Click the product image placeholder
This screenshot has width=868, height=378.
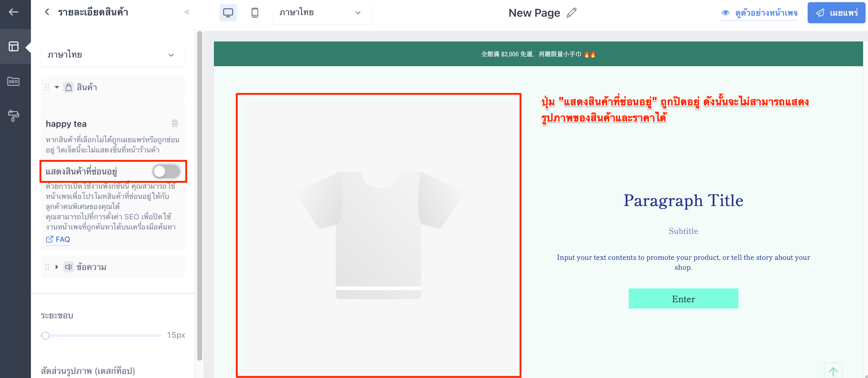point(378,235)
